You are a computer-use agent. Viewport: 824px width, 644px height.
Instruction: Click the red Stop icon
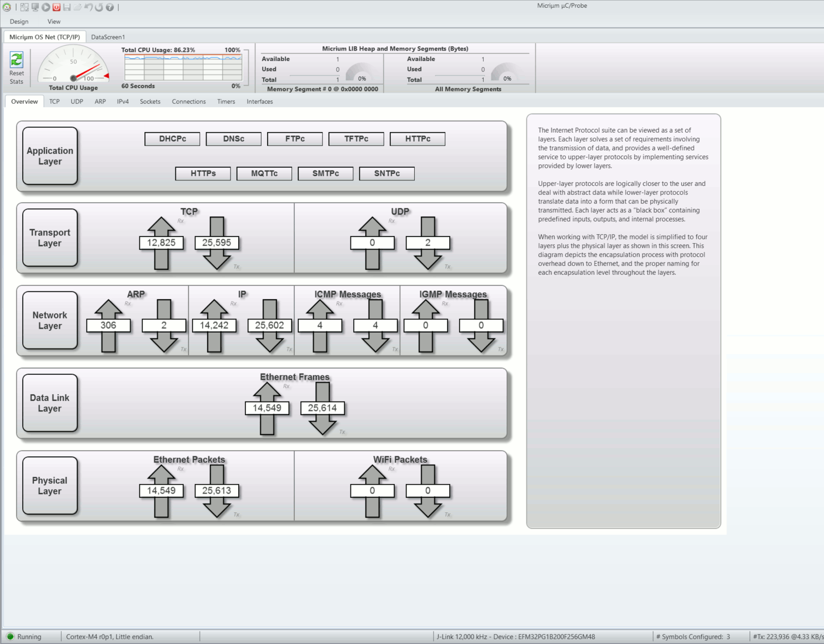pyautogui.click(x=56, y=7)
